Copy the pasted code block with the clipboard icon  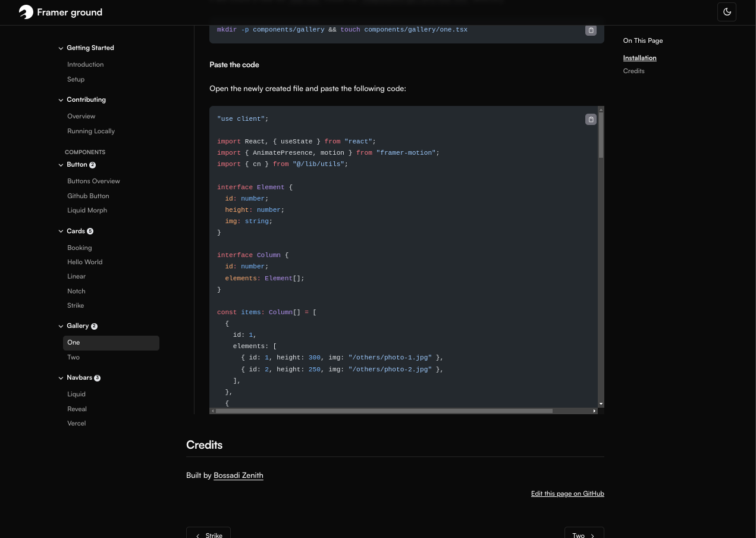(x=591, y=119)
